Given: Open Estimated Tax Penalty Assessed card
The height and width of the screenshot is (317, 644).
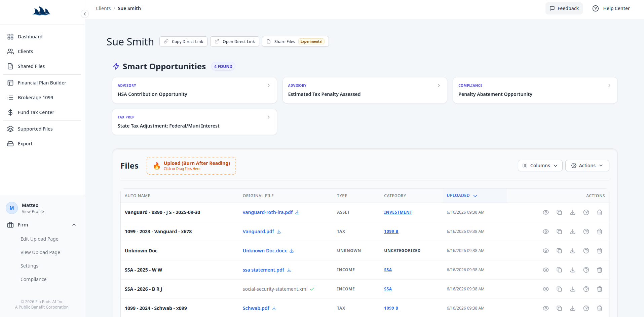Looking at the screenshot, I should [x=365, y=90].
